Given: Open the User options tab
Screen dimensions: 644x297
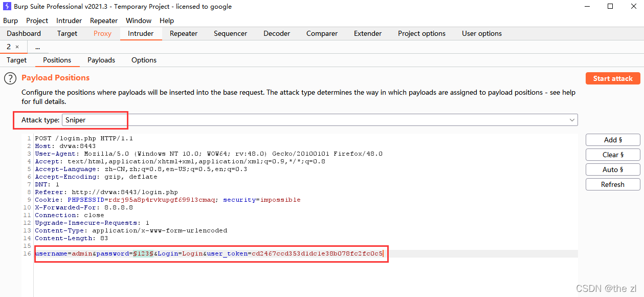Looking at the screenshot, I should pyautogui.click(x=482, y=33).
